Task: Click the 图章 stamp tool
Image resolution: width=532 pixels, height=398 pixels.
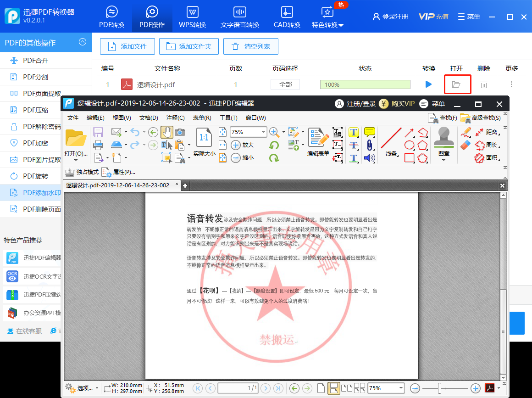Action: pos(444,143)
